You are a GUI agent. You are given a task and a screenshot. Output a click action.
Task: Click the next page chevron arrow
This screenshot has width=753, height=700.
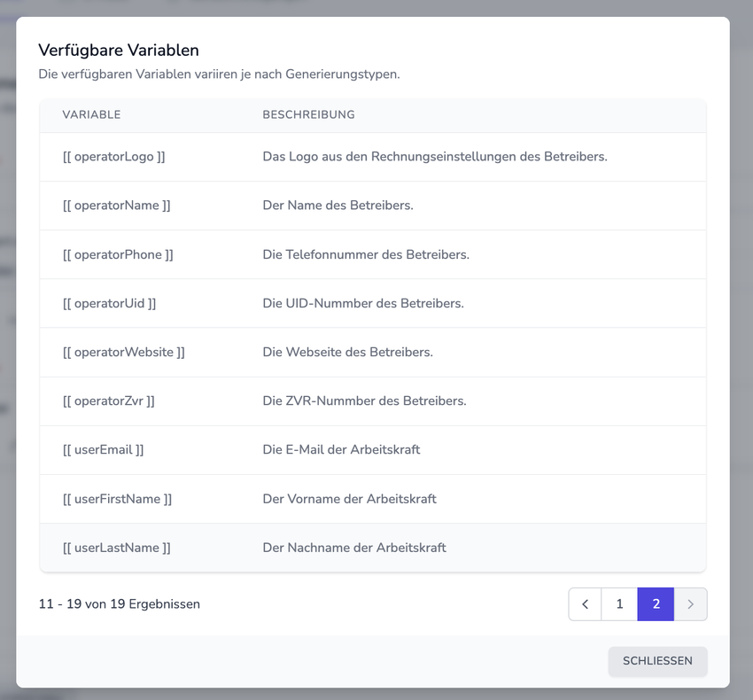[x=691, y=604]
